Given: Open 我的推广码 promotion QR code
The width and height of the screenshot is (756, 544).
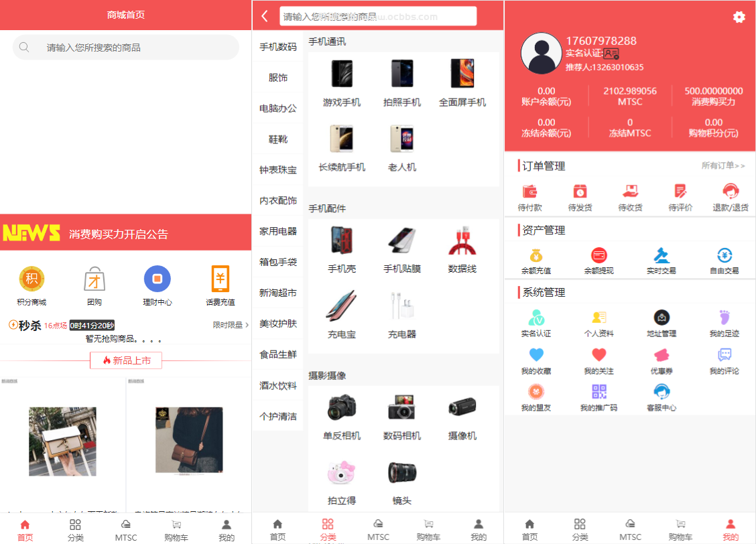Looking at the screenshot, I should coord(598,398).
